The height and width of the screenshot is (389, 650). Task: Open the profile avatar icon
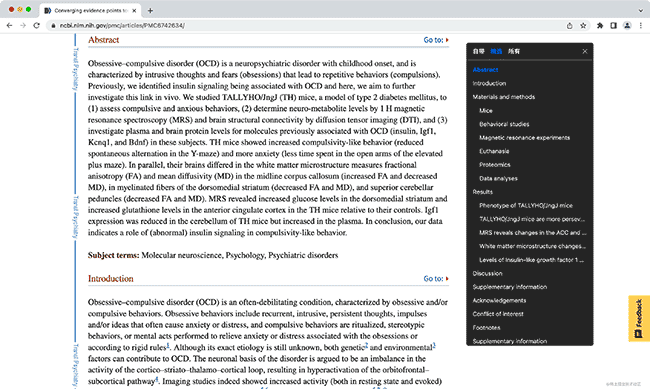627,26
